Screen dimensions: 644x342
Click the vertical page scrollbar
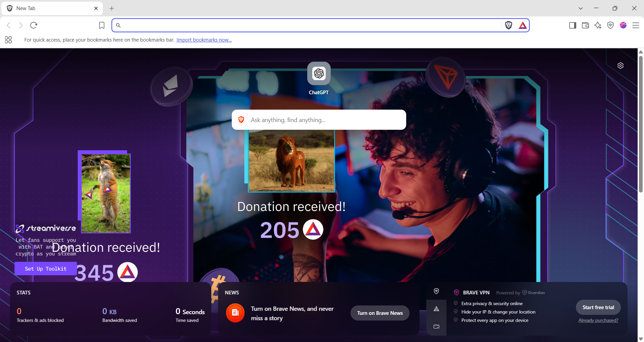[x=641, y=124]
